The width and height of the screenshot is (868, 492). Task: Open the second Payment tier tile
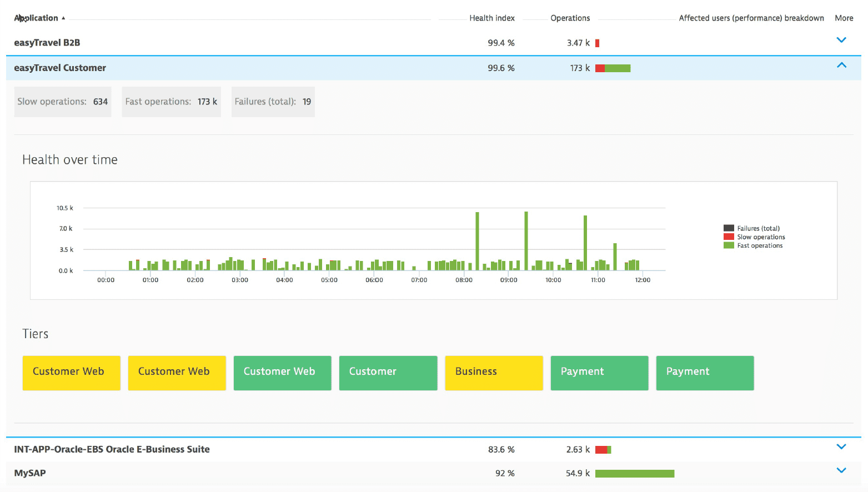[x=705, y=373]
